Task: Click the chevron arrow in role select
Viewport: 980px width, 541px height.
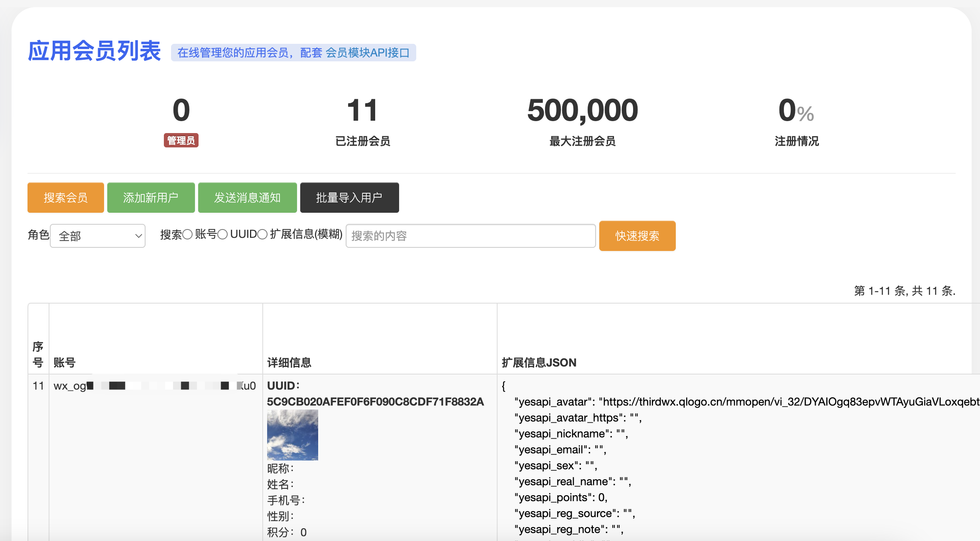Action: pos(138,236)
